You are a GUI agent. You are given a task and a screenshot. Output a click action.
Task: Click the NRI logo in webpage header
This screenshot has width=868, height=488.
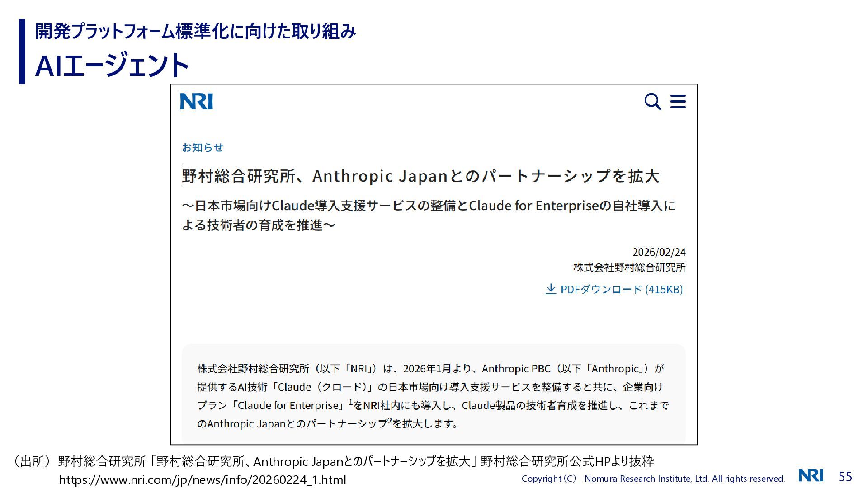pyautogui.click(x=197, y=101)
